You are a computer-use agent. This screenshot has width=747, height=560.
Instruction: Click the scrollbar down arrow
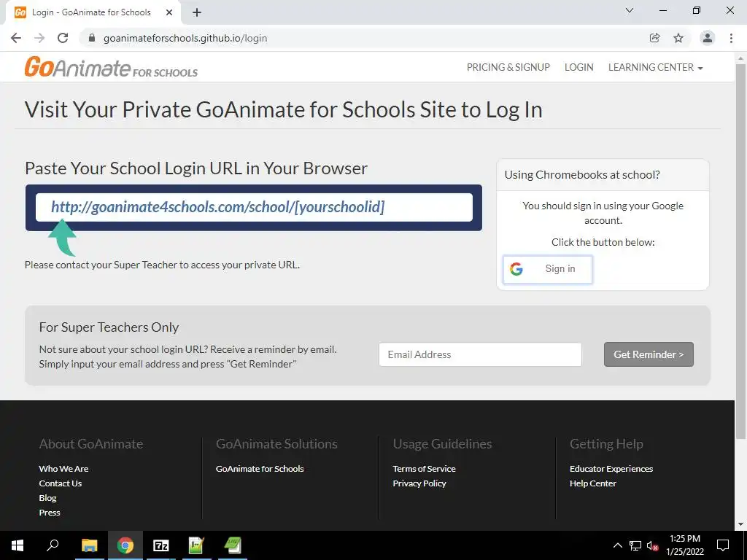(740, 524)
